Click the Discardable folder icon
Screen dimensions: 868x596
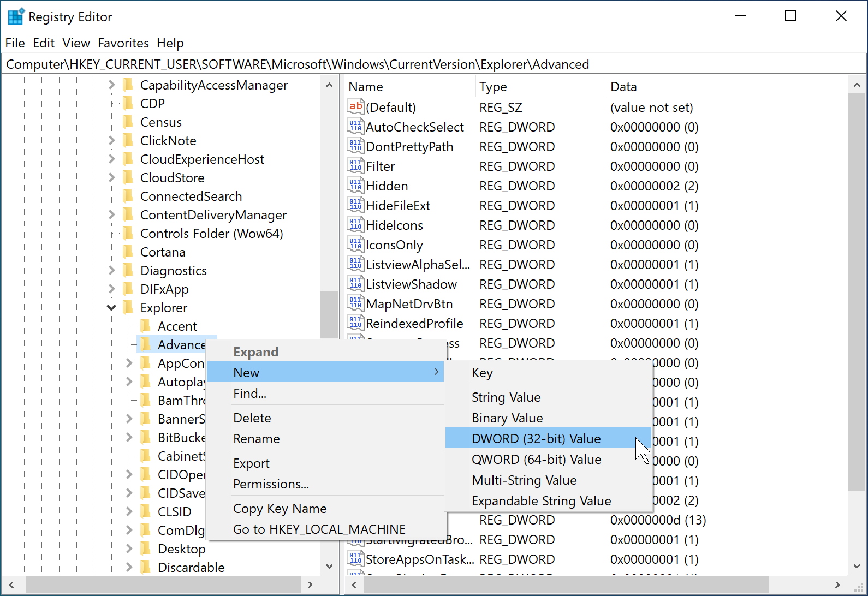(146, 567)
